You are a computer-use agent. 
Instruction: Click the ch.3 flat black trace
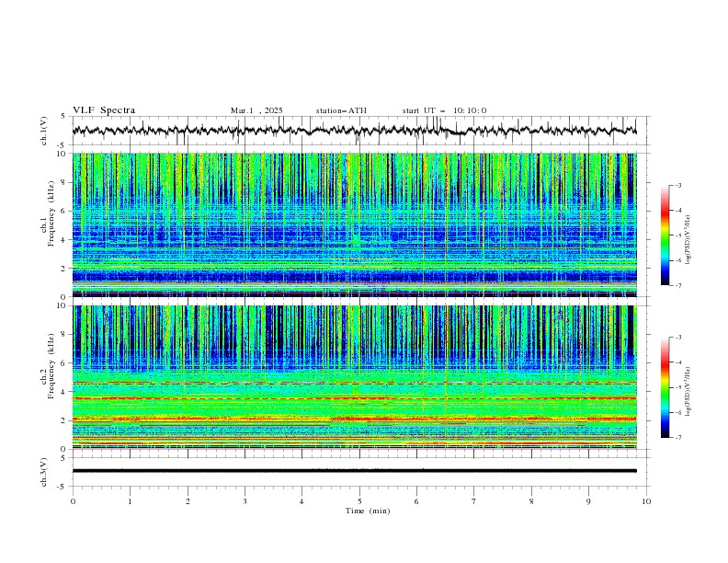354,471
